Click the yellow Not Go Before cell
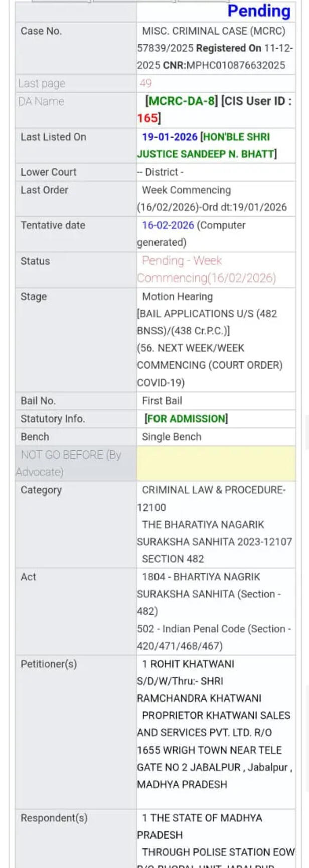This screenshot has width=309, height=868. [216, 463]
